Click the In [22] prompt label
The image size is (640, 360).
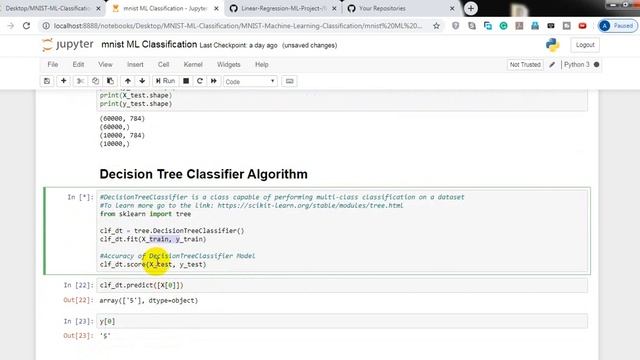coord(78,285)
